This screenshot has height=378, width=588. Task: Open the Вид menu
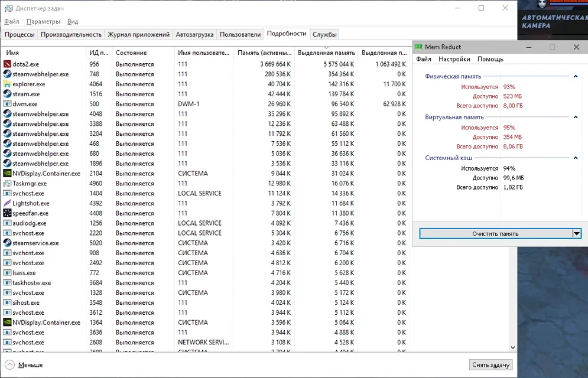pyautogui.click(x=73, y=21)
